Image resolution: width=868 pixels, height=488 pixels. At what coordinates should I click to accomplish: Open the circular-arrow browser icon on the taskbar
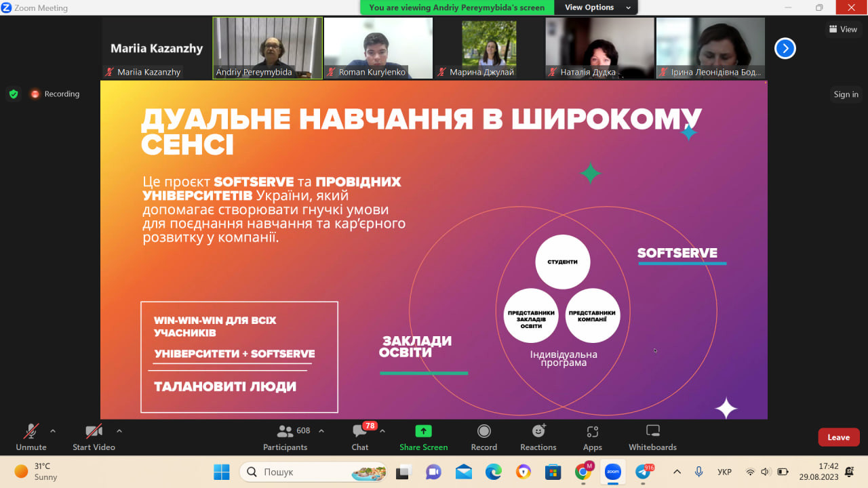point(523,472)
